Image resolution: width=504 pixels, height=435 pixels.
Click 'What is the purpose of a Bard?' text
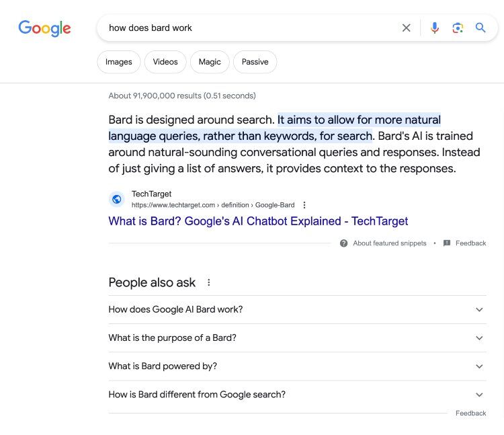coord(172,338)
